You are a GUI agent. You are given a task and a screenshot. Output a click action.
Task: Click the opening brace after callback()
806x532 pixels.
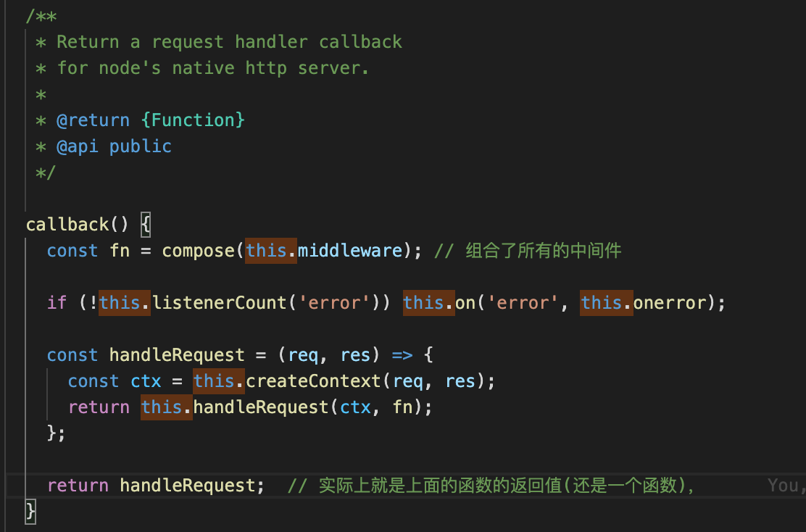(x=146, y=225)
